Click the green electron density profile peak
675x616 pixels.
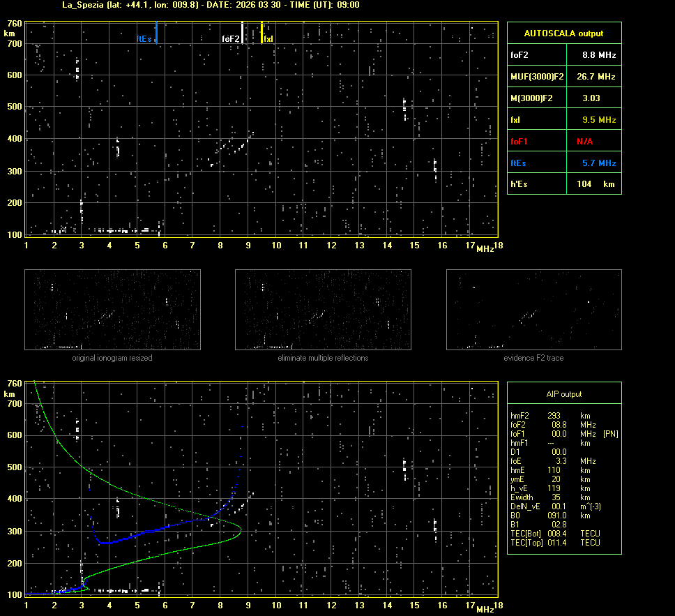(x=241, y=530)
